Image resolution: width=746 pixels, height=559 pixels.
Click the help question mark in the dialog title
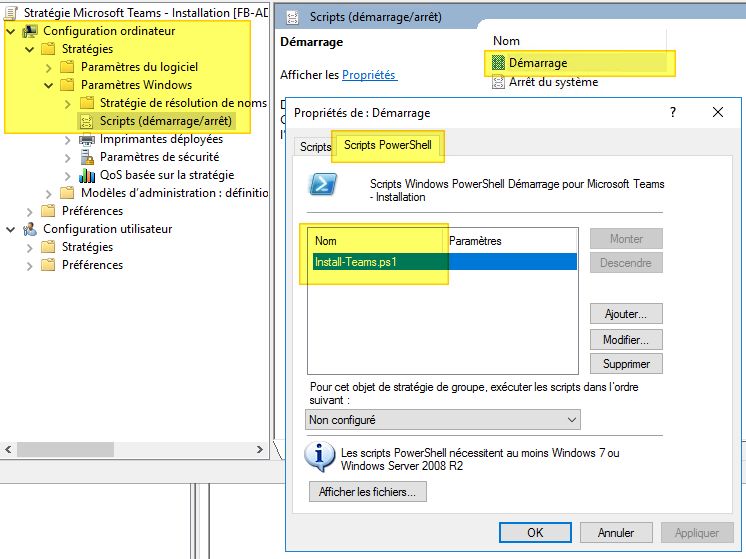pos(673,112)
